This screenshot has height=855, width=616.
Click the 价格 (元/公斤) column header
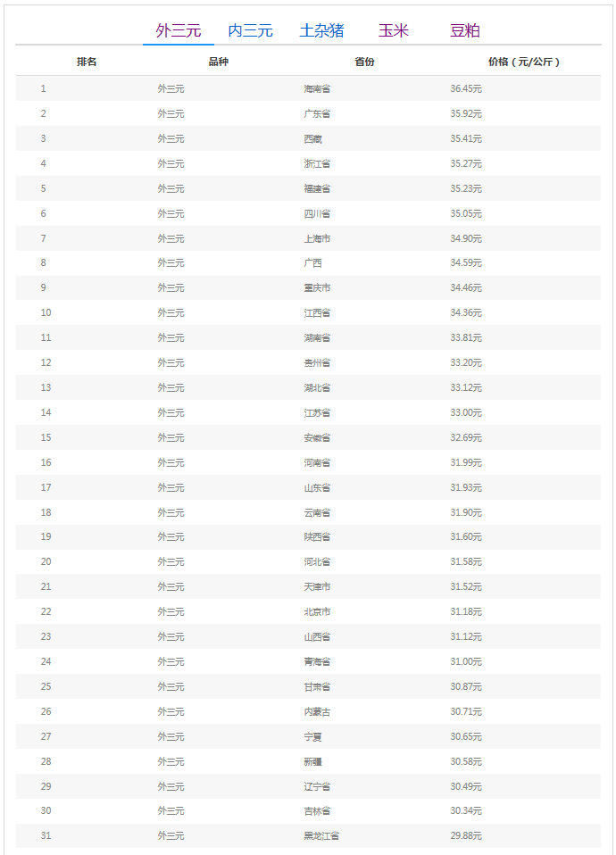(524, 62)
